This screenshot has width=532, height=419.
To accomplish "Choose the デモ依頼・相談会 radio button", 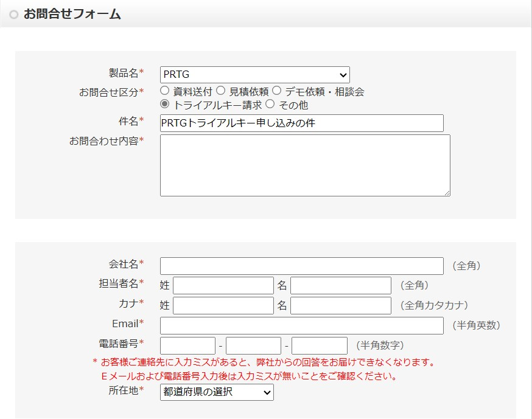I will (277, 91).
